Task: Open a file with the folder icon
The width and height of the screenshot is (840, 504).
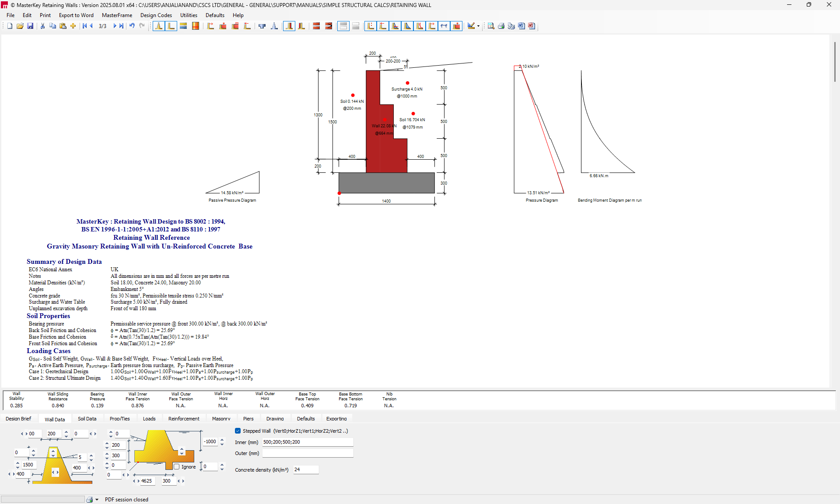Action: click(x=20, y=26)
